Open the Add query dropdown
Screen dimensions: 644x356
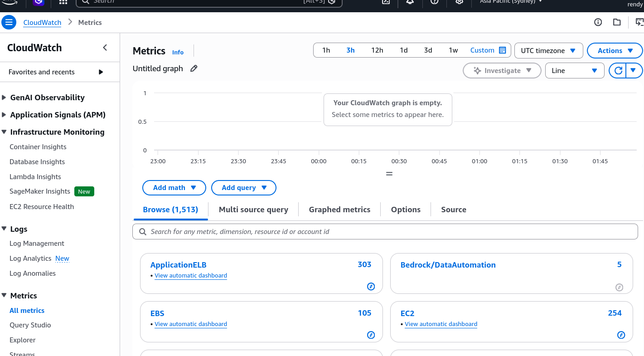(244, 188)
